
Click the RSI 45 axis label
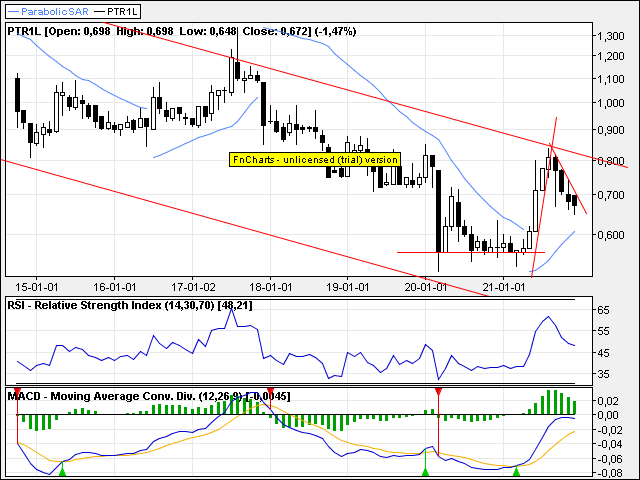(x=603, y=353)
